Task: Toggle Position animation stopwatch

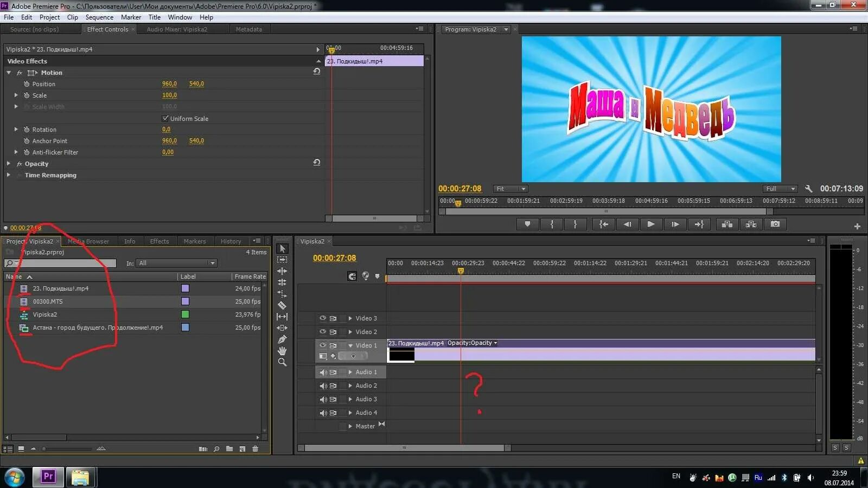Action: (x=27, y=84)
